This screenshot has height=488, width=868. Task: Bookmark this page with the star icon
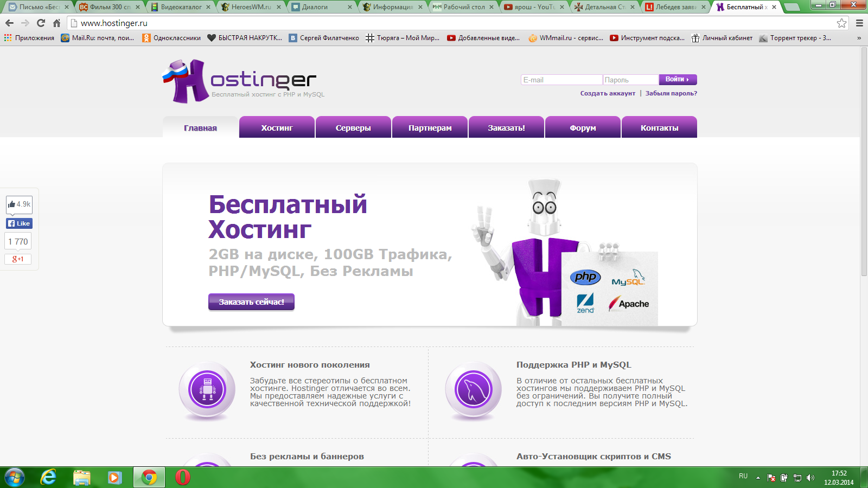click(841, 23)
